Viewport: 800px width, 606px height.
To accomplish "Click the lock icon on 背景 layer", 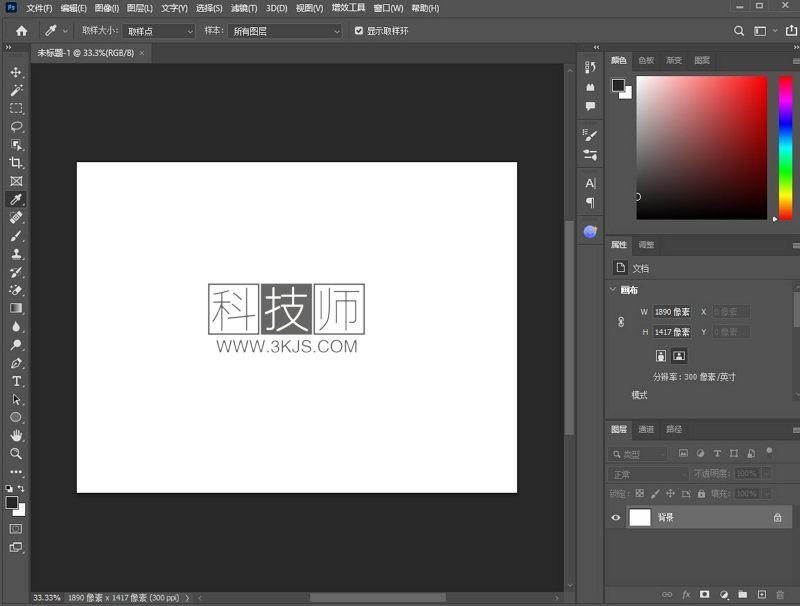I will (777, 517).
